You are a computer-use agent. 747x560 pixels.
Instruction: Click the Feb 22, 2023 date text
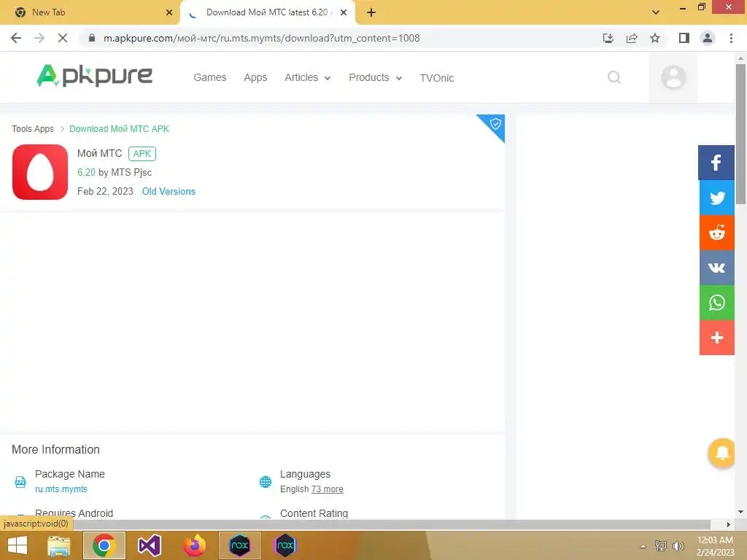tap(105, 192)
